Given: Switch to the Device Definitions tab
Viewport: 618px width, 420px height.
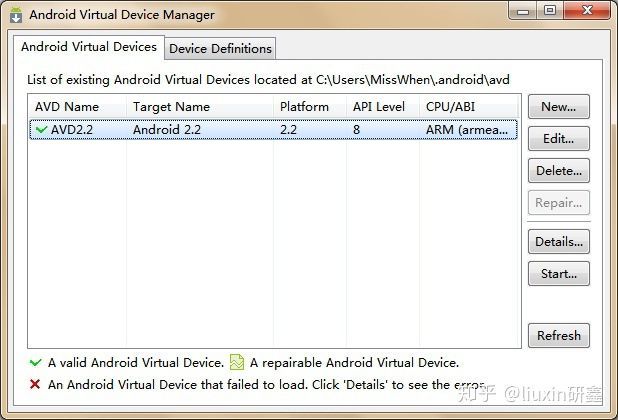Looking at the screenshot, I should [220, 48].
